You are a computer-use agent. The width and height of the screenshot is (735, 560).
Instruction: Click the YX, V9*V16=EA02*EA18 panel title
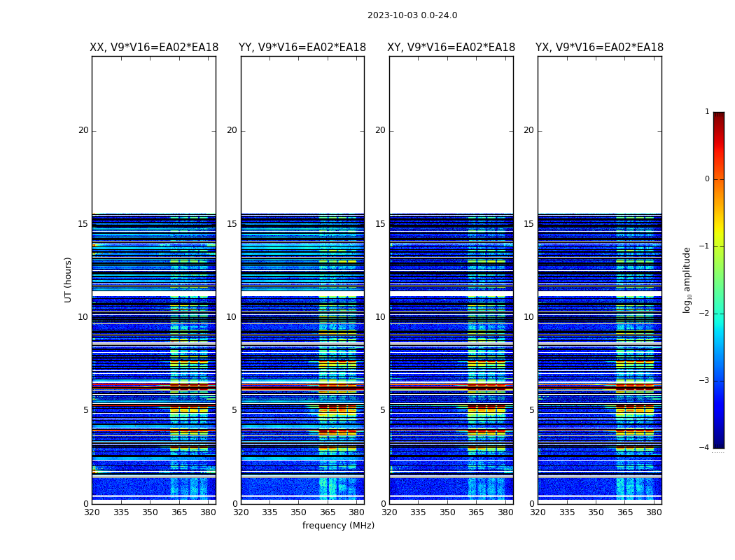tap(599, 48)
